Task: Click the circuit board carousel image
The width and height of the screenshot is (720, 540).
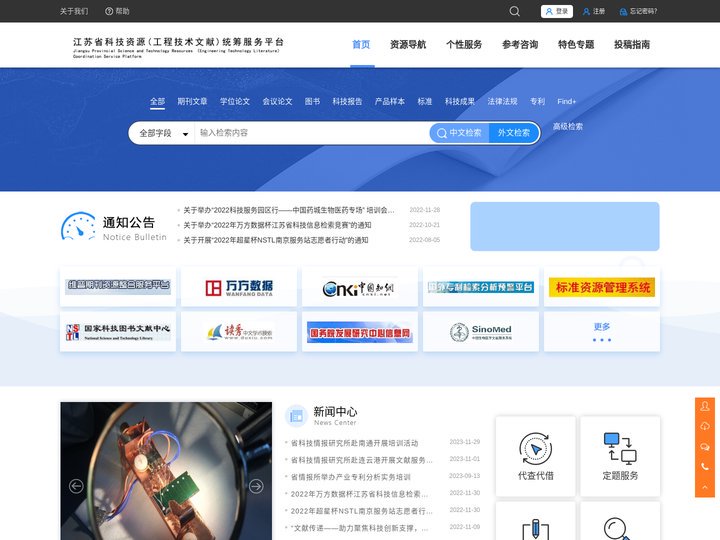Action: pos(166,471)
